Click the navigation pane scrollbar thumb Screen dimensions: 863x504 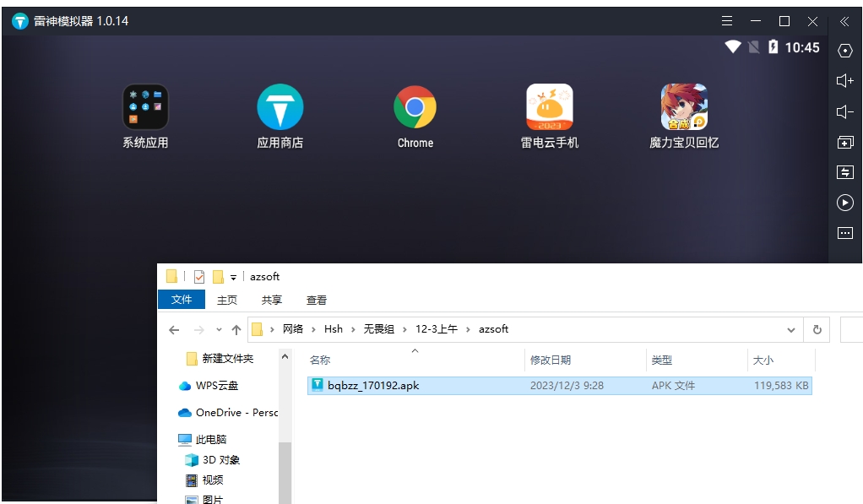click(x=285, y=472)
